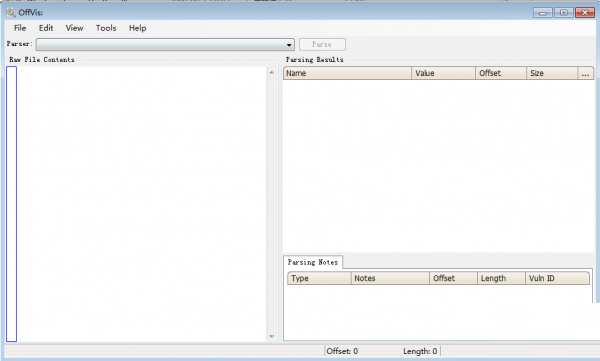Image resolution: width=600 pixels, height=361 pixels.
Task: Click the Offset column header in Parsing Notes
Action: (x=453, y=278)
